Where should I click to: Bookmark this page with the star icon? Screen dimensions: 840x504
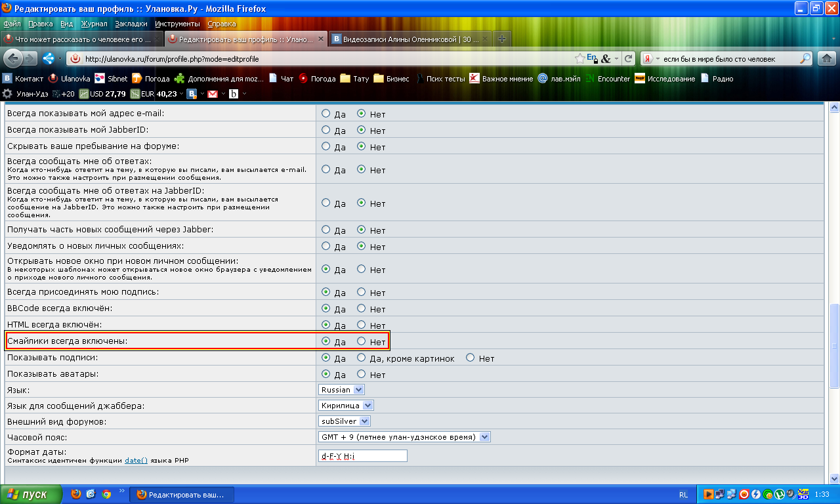(580, 58)
